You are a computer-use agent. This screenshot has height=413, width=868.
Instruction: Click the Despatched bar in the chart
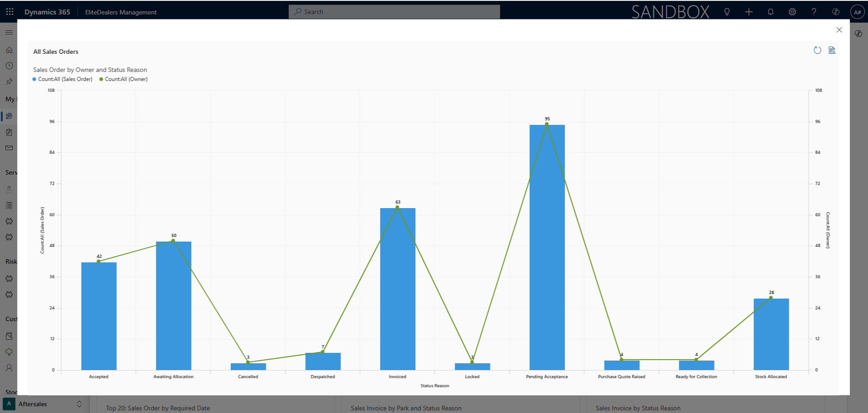point(323,361)
